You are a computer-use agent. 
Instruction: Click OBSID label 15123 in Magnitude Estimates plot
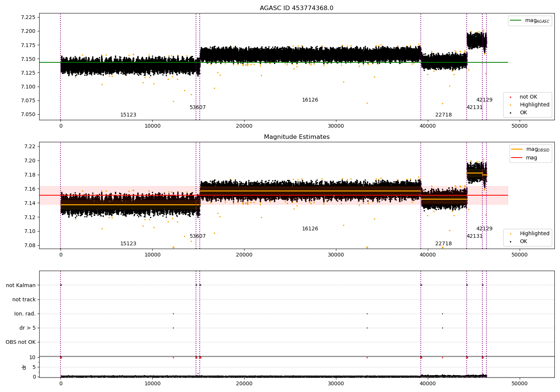128,244
